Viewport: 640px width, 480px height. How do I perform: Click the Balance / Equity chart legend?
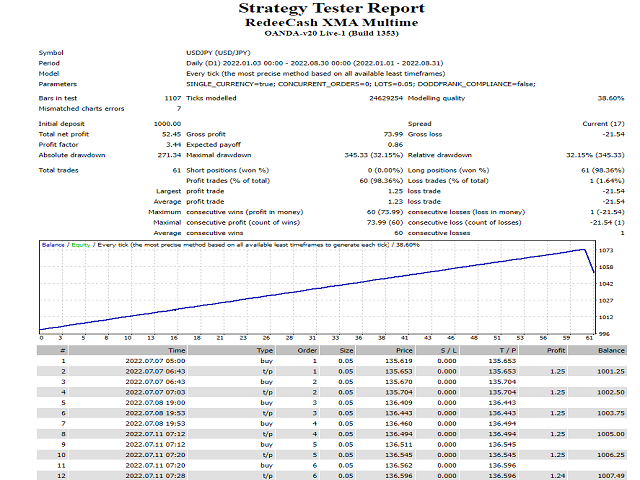pos(66,244)
